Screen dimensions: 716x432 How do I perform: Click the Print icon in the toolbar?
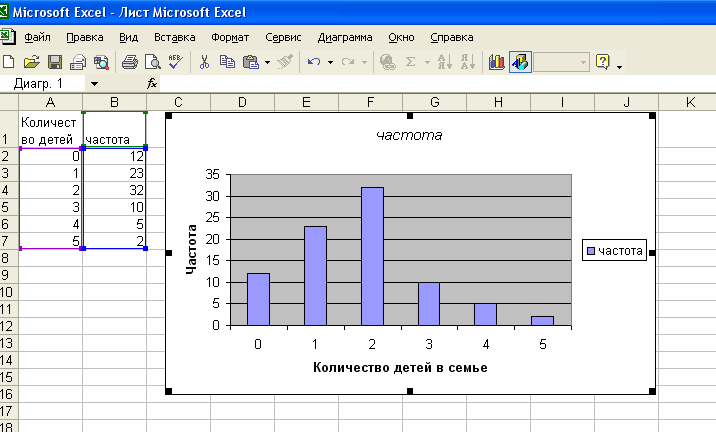(x=129, y=62)
